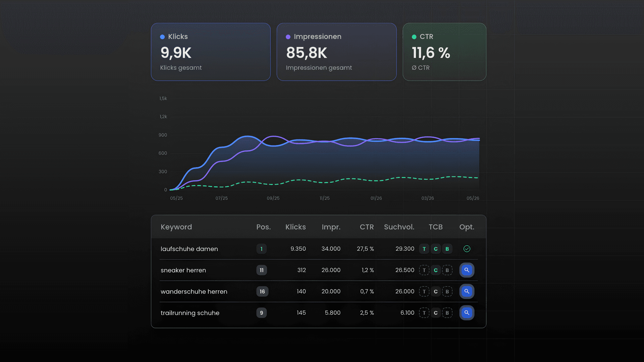Click the 11,6 % average CTR figure
Viewport: 644px width, 362px height.
(431, 53)
